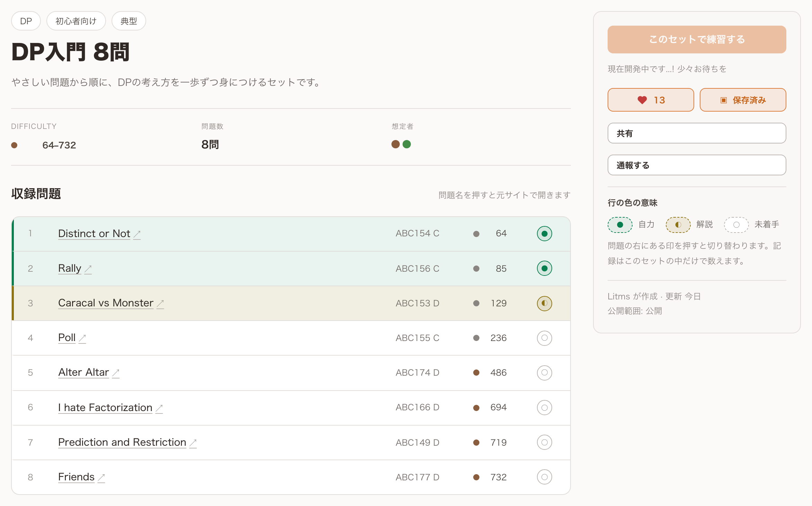The height and width of the screenshot is (506, 812).
Task: Select the 初心者向け tag chip
Action: [76, 21]
